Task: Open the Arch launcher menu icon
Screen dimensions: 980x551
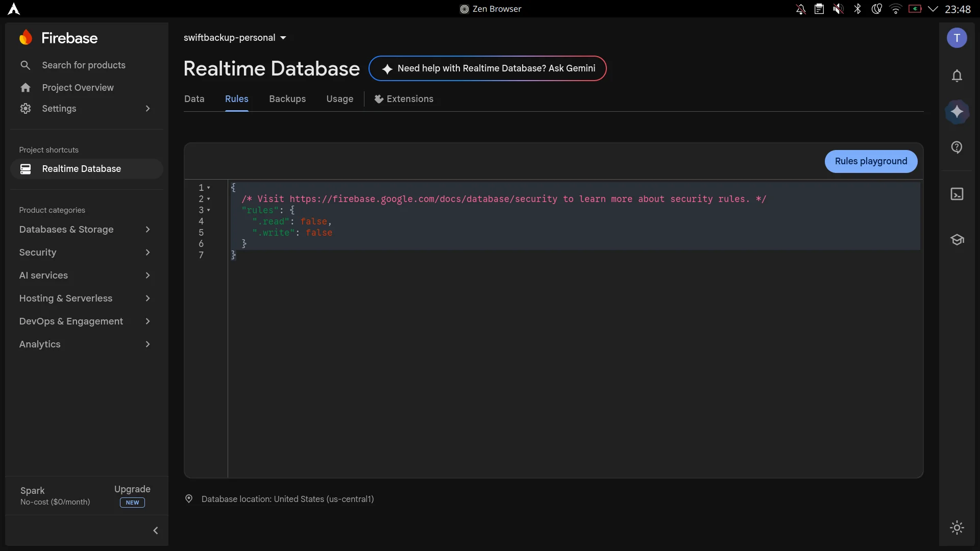Action: click(x=14, y=9)
